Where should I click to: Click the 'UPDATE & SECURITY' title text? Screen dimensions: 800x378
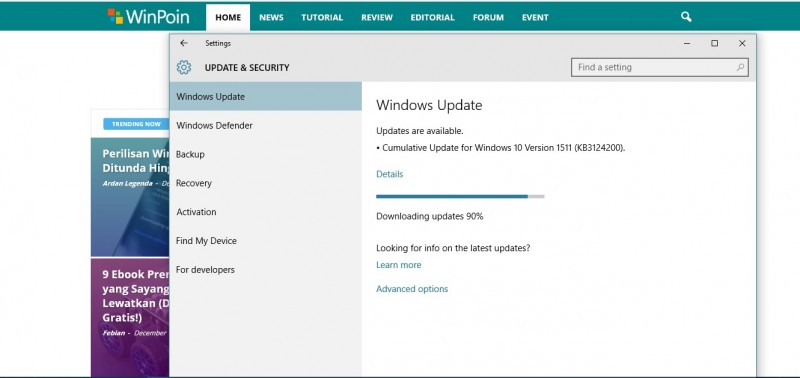coord(247,67)
